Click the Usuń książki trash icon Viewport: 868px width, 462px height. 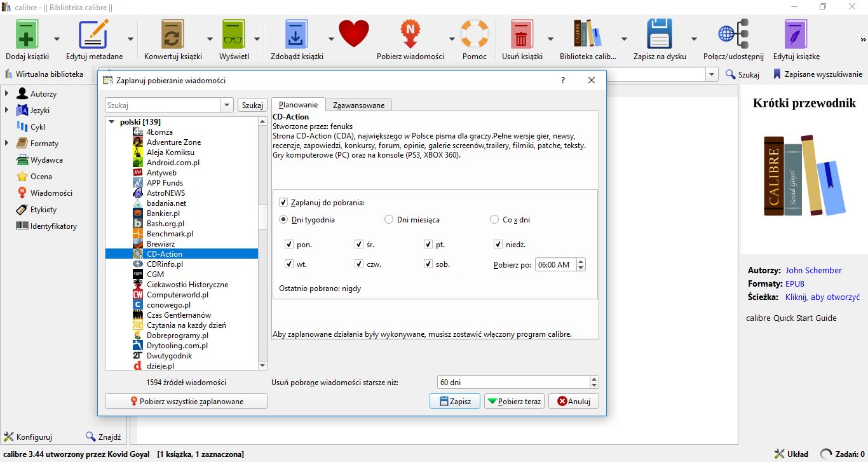522,34
